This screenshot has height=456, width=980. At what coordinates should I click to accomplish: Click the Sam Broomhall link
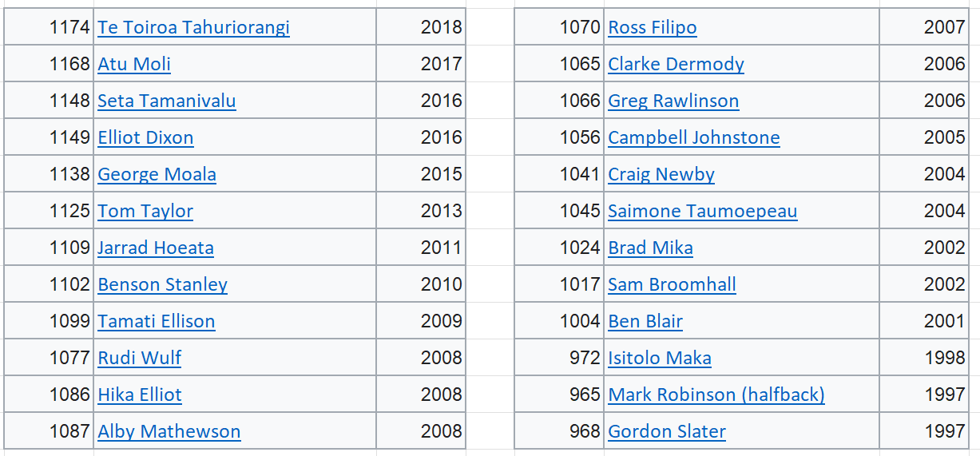672,284
